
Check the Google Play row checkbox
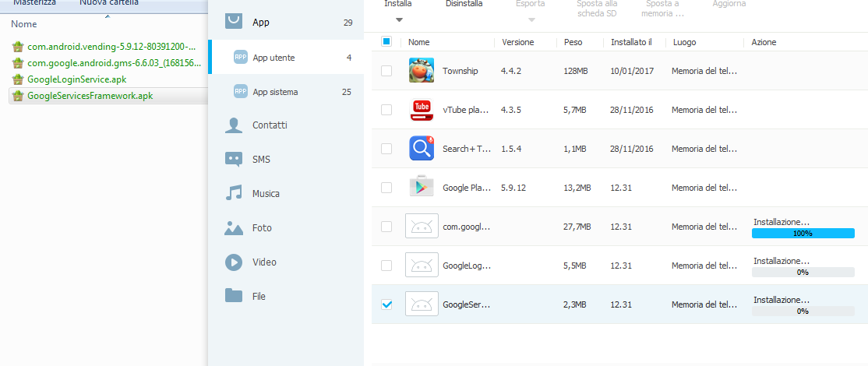[x=386, y=188]
